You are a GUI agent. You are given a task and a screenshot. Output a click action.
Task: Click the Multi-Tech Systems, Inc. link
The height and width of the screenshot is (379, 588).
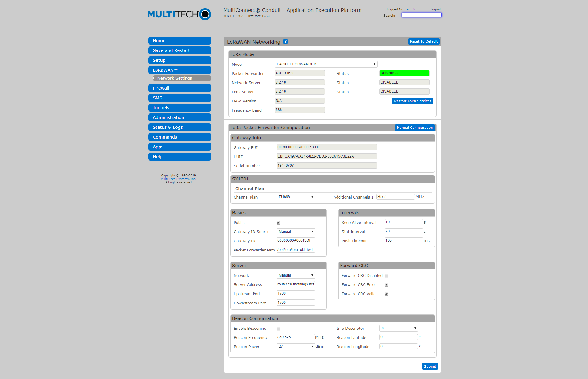click(178, 179)
